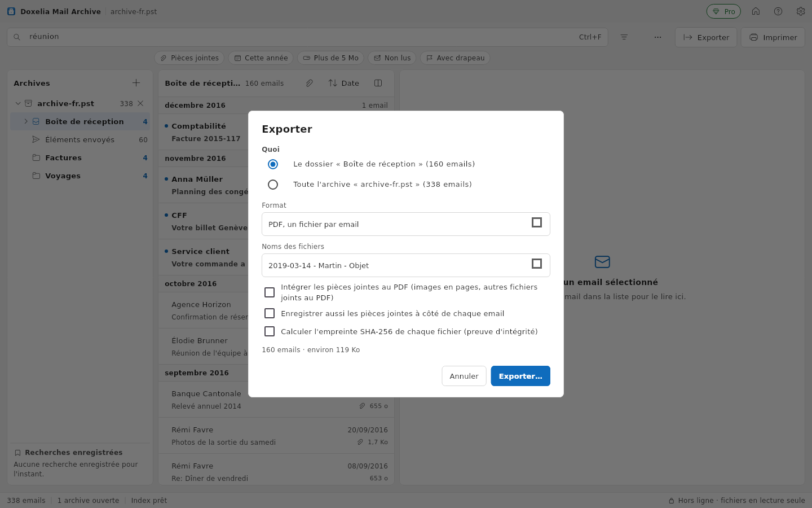
Task: Apply the "Pièces jointes" filter chip
Action: pos(189,58)
